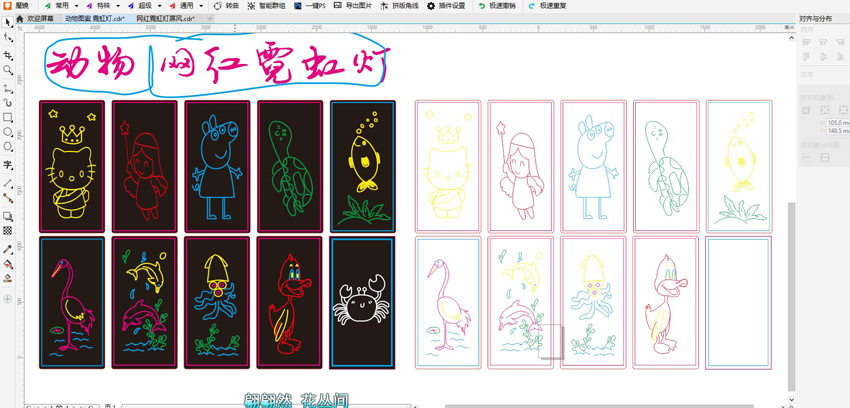Screen dimensions: 850x408
Task: Select the Smart Fill tool
Action: pyautogui.click(x=8, y=279)
